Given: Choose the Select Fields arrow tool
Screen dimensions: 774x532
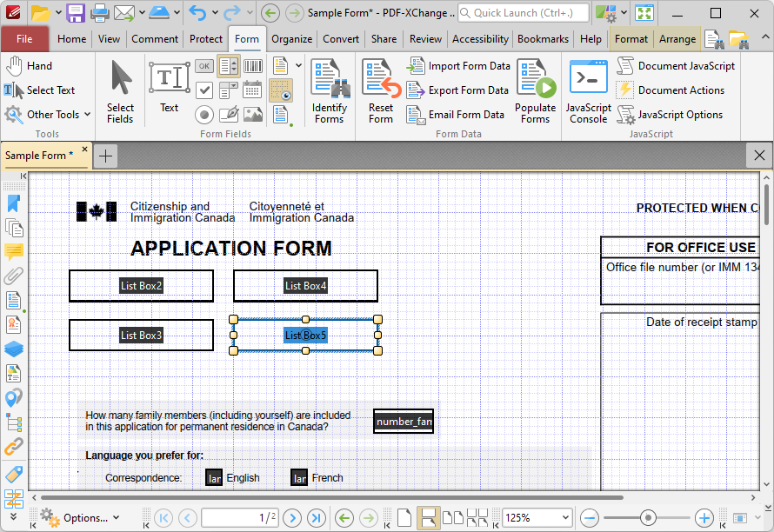Looking at the screenshot, I should click(x=120, y=91).
